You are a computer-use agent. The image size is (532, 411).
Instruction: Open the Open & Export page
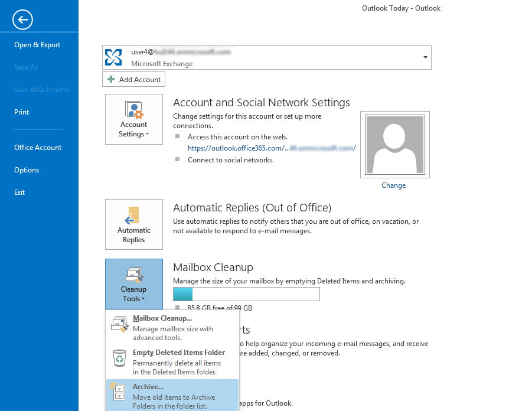tap(37, 45)
